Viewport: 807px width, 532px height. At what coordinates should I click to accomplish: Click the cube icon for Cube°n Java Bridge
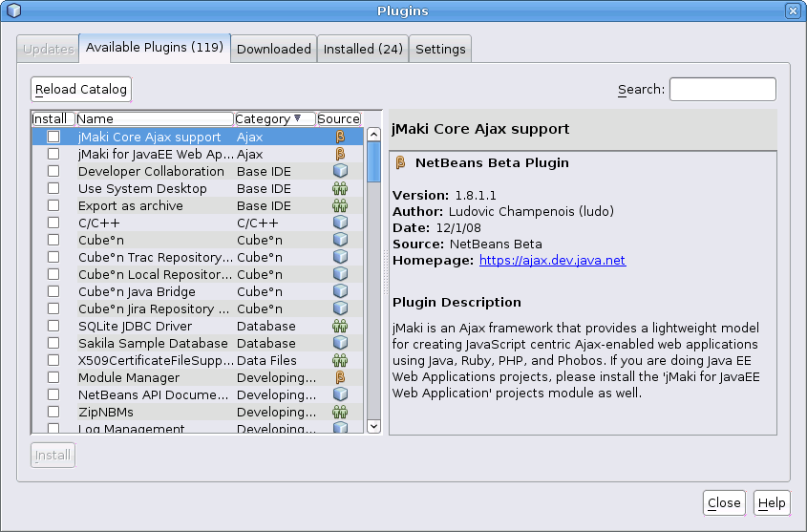tap(340, 291)
